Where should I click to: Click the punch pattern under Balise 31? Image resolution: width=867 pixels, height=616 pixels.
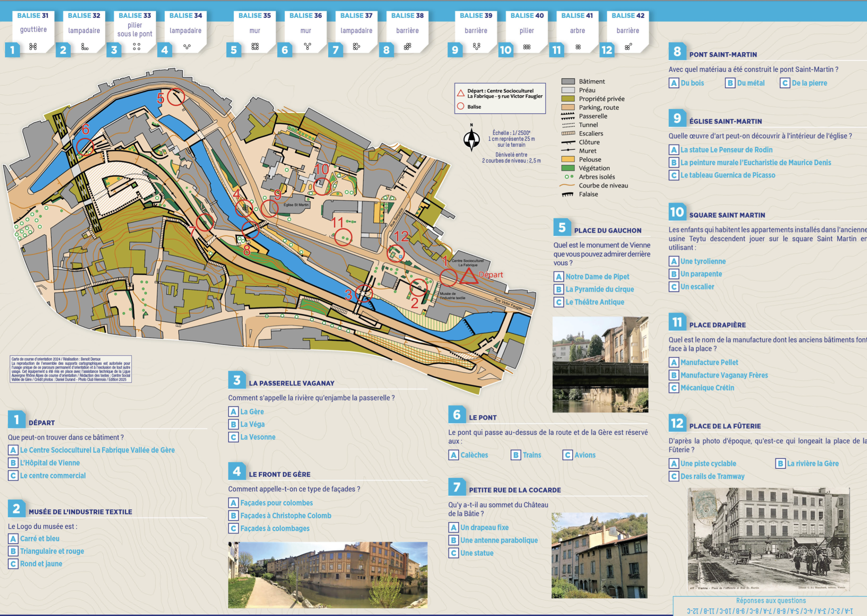[x=33, y=47]
